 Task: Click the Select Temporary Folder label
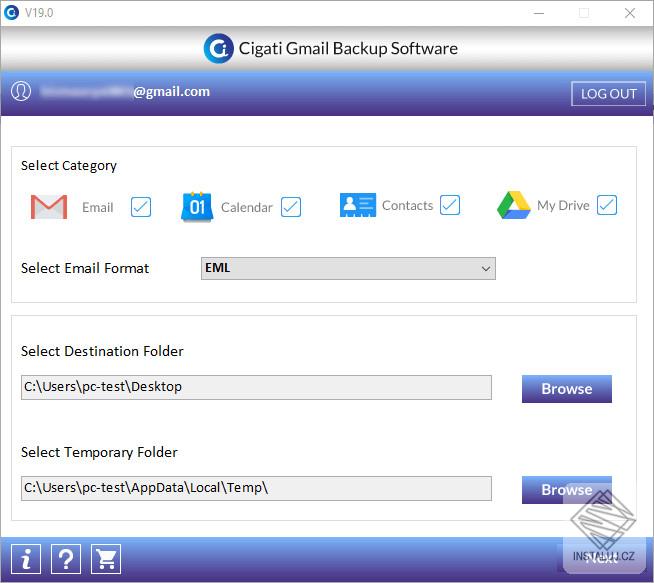(99, 452)
